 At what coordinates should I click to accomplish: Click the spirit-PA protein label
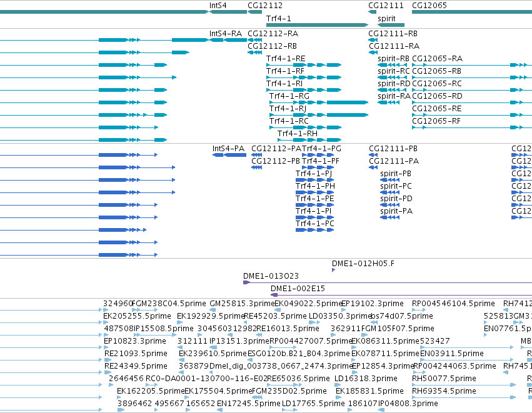(396, 212)
